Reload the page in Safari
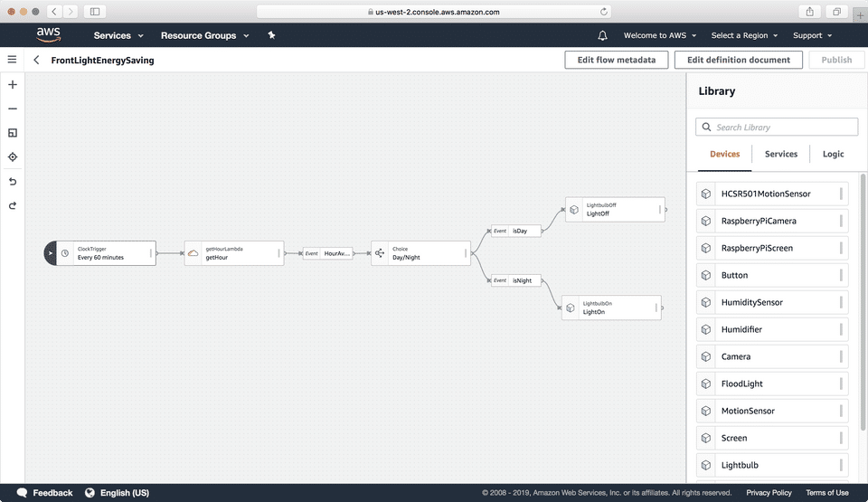The width and height of the screenshot is (868, 502). tap(603, 12)
